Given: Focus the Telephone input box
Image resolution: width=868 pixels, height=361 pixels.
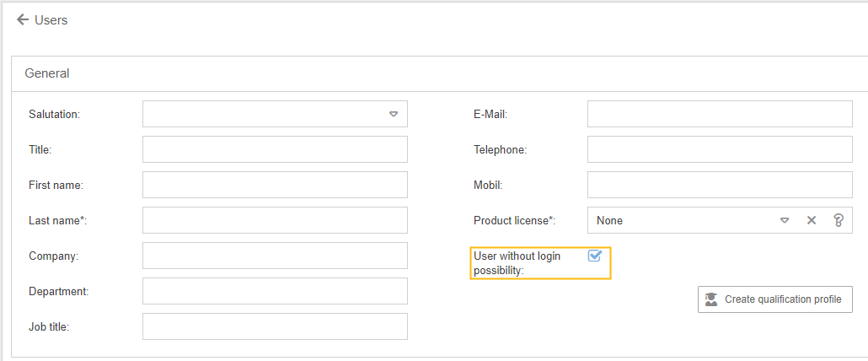Looking at the screenshot, I should click(720, 149).
